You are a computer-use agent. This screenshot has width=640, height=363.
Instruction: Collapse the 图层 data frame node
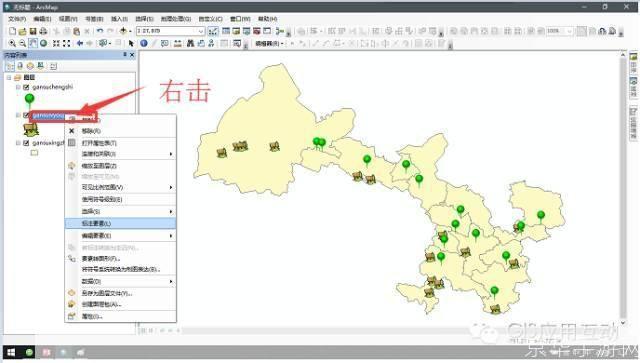[x=9, y=78]
